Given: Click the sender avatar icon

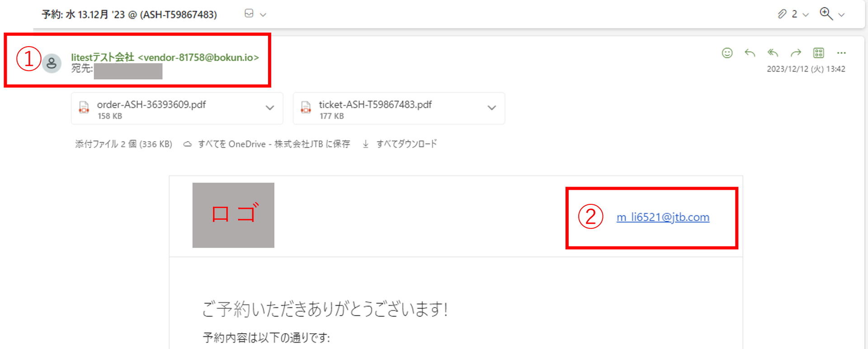Looking at the screenshot, I should [52, 63].
